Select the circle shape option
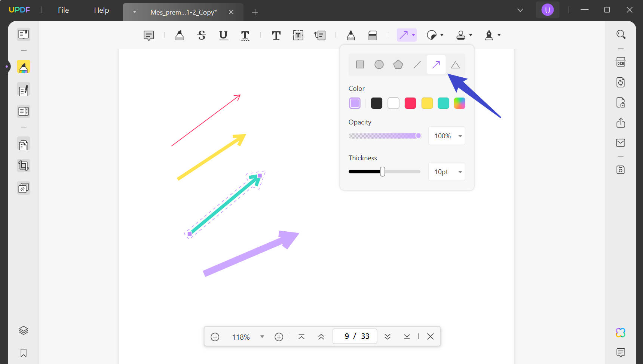Viewport: 643px width, 364px height. (379, 64)
